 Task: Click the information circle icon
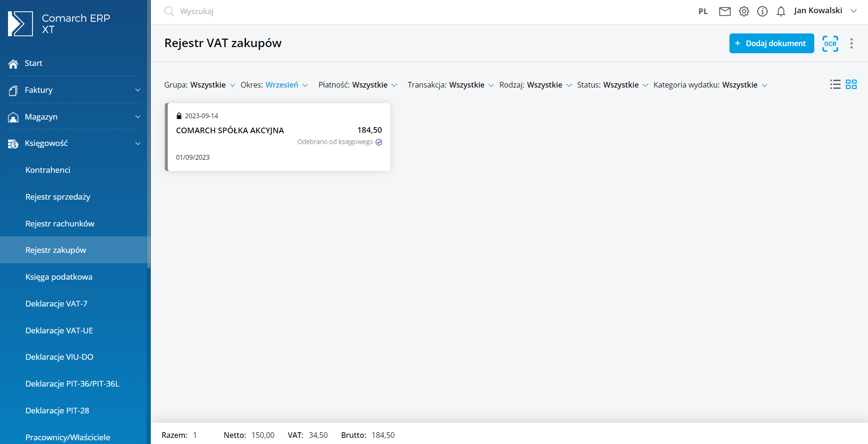pos(762,11)
